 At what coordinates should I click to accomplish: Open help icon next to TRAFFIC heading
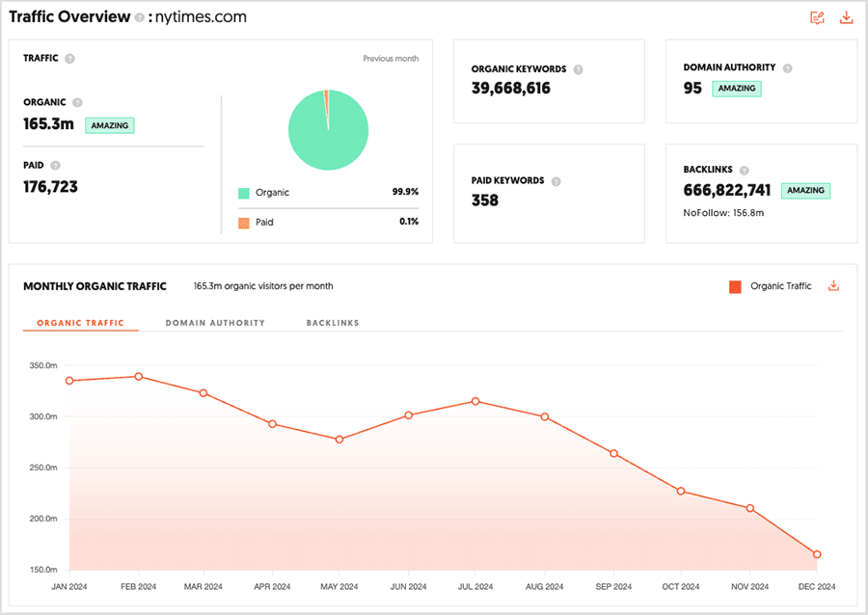pyautogui.click(x=69, y=58)
